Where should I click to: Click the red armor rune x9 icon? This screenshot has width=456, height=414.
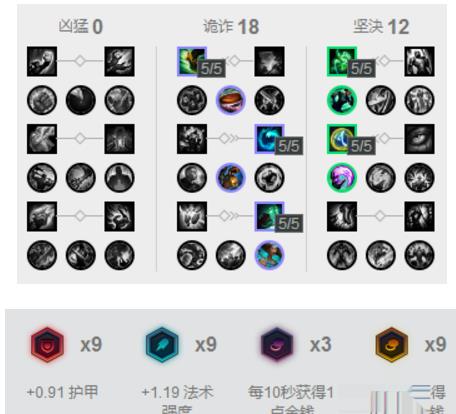click(x=47, y=344)
